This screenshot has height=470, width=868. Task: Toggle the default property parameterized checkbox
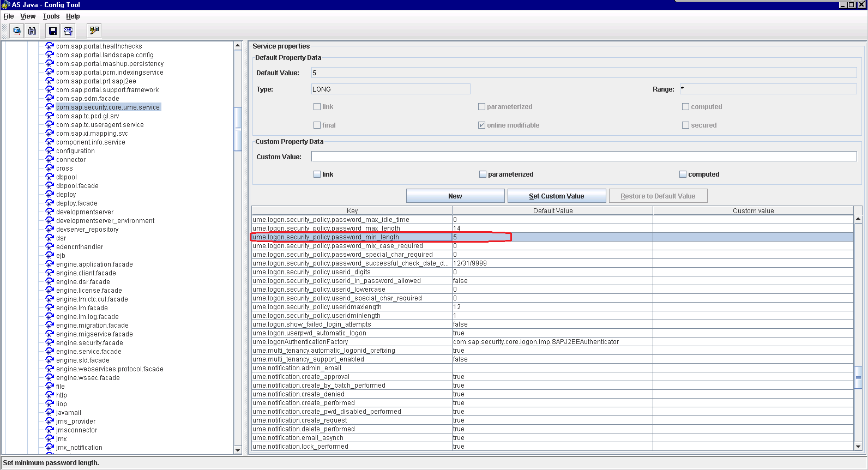(x=481, y=107)
